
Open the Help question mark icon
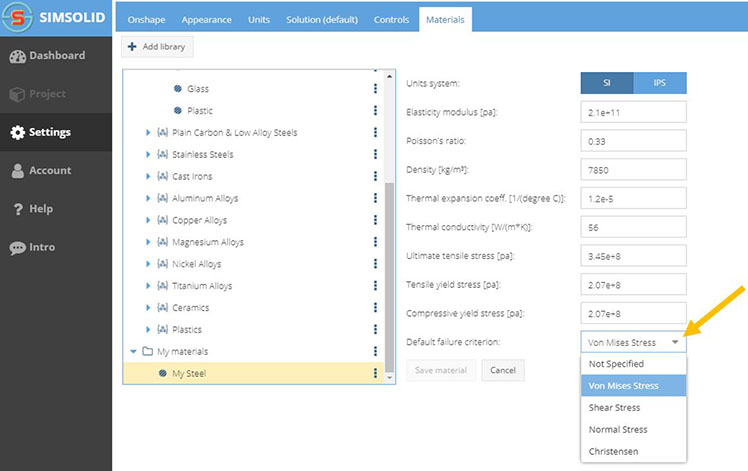coord(17,209)
